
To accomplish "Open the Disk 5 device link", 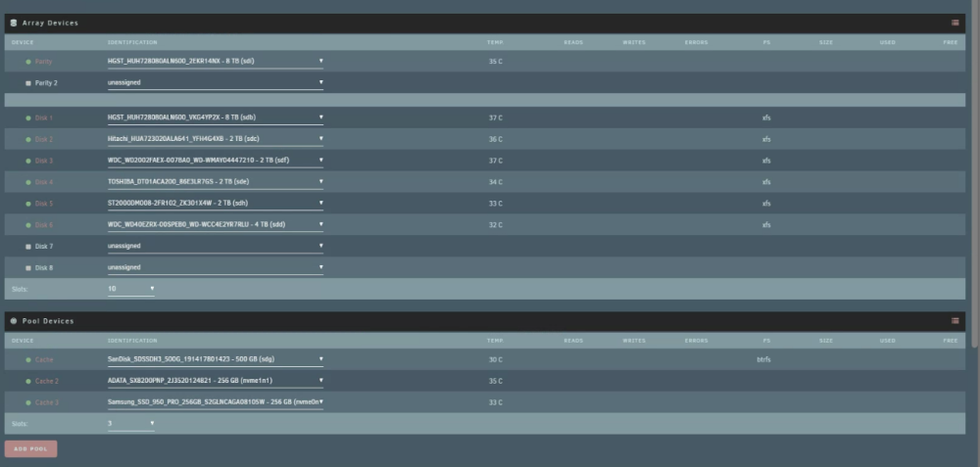I will pyautogui.click(x=44, y=204).
